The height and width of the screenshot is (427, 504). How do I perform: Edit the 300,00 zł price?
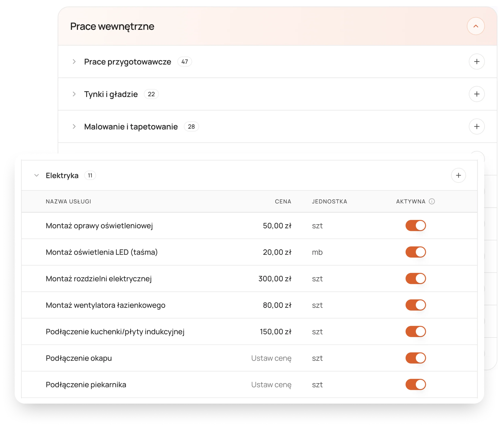click(275, 279)
